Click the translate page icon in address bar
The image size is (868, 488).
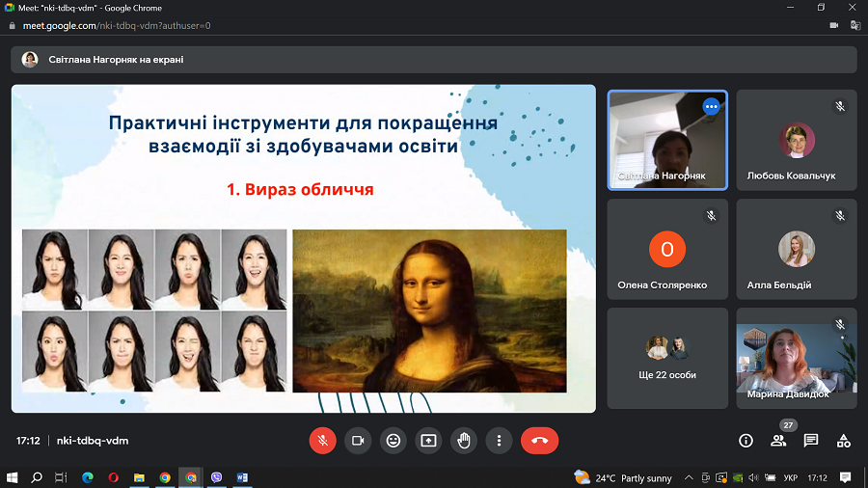point(855,25)
